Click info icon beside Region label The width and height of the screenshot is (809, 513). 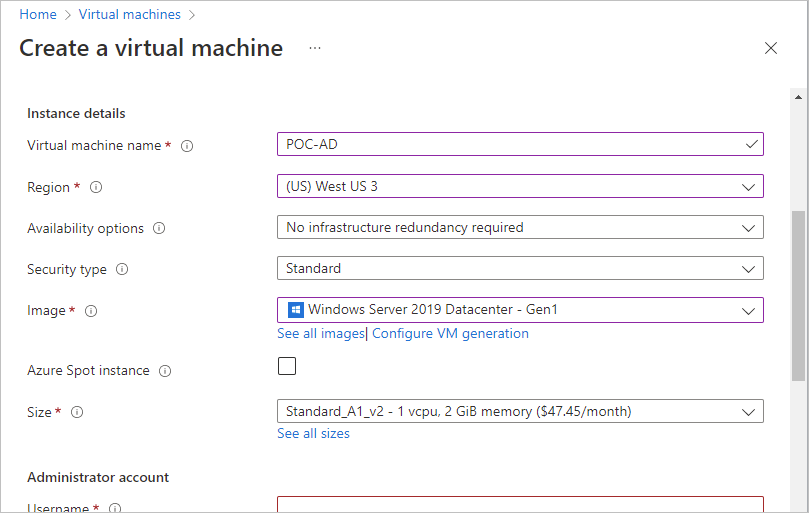[x=96, y=187]
